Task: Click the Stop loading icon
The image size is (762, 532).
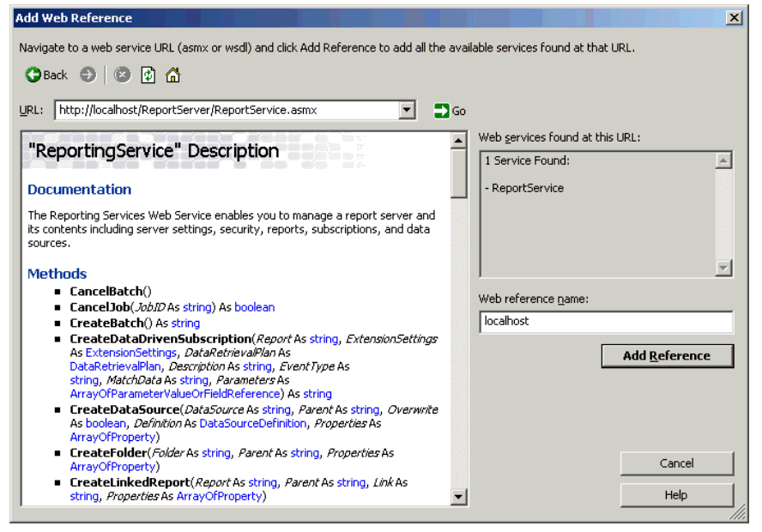Action: point(123,75)
